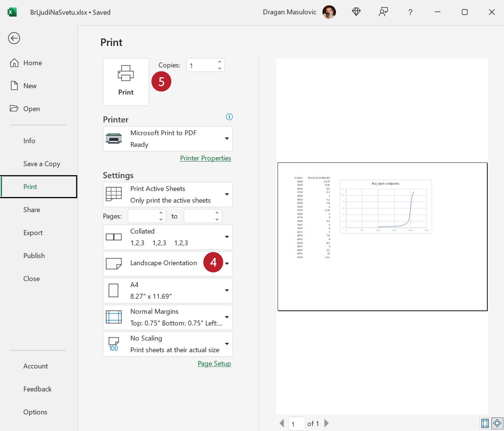Viewport: 504px width, 431px height.
Task: Click the Show Margins icon
Action: 485,423
